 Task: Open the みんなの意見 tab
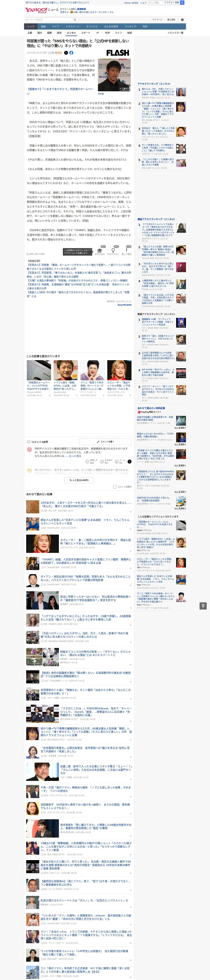coord(111,27)
